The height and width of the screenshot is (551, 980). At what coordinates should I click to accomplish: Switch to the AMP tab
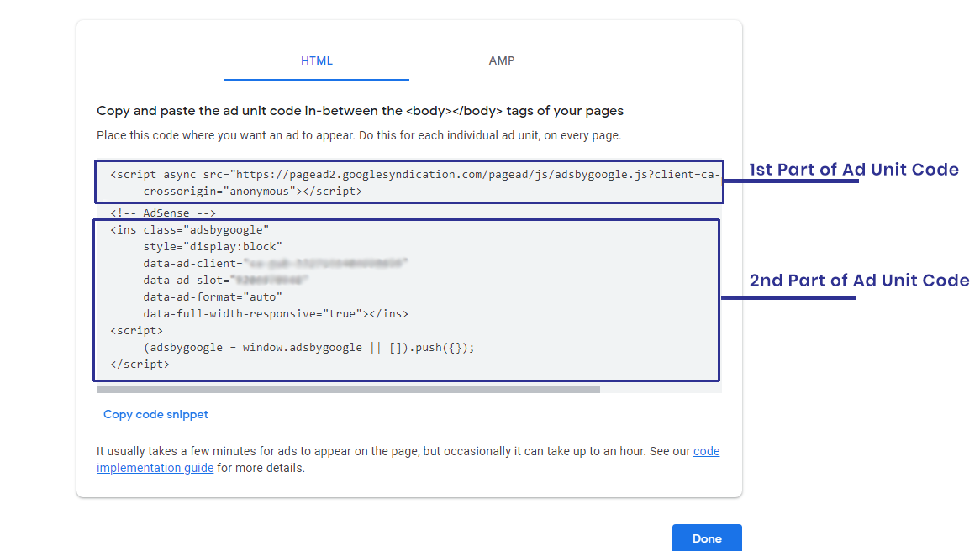[501, 60]
